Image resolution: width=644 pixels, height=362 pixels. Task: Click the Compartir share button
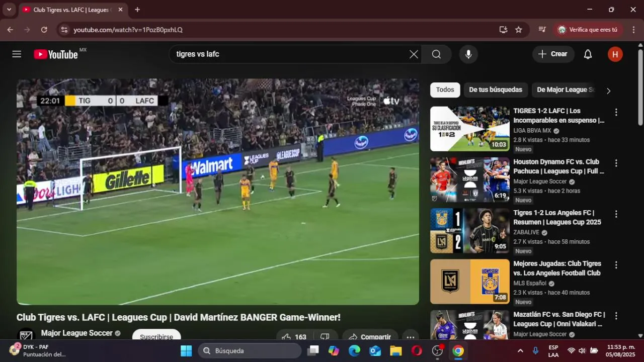click(x=370, y=336)
